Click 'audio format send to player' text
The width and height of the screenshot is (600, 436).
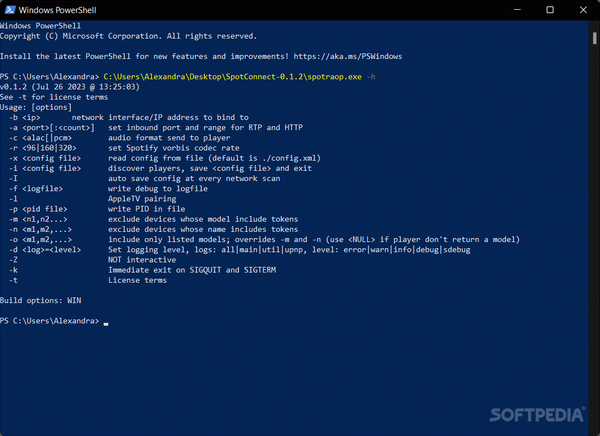[169, 138]
